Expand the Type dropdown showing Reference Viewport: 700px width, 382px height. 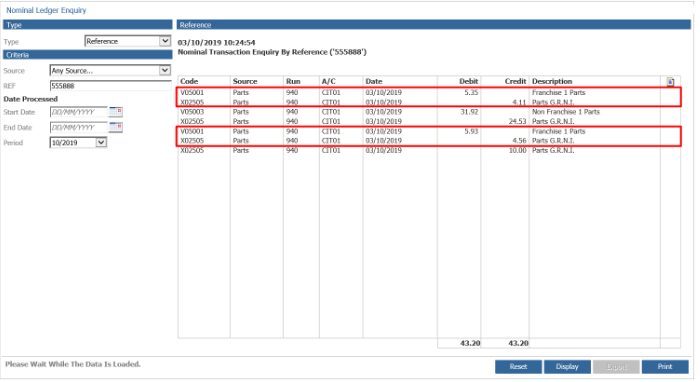[x=128, y=41]
